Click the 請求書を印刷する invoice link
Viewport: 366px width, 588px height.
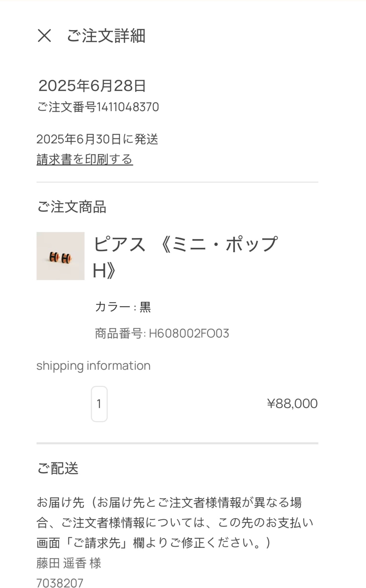[85, 159]
